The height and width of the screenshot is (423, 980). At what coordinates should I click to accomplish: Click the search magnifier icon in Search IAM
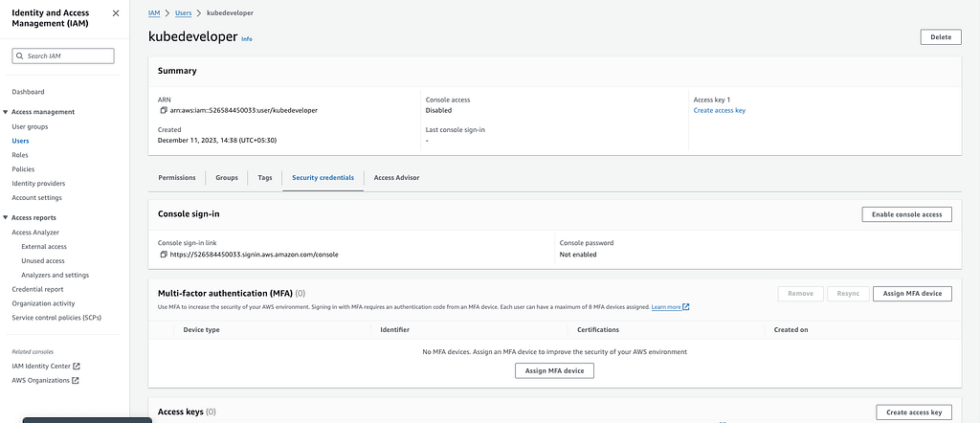[20, 56]
